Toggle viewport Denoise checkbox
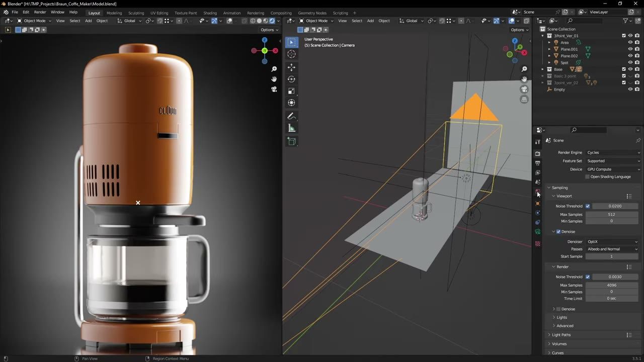 pyautogui.click(x=558, y=232)
